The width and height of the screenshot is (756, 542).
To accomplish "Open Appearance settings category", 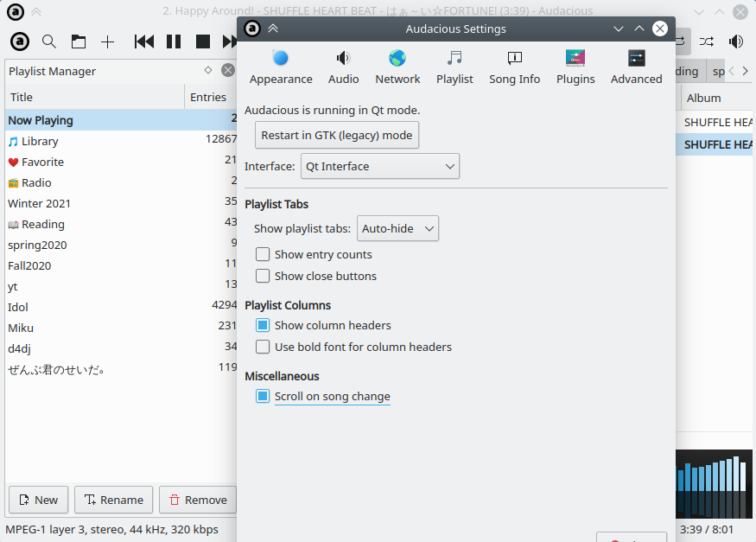I will [x=281, y=67].
